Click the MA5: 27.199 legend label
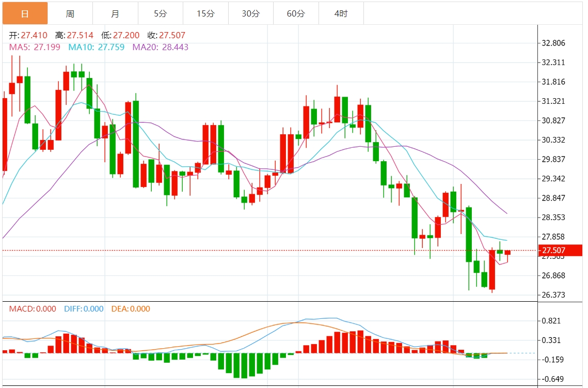Image resolution: width=588 pixels, height=388 pixels. [x=35, y=48]
